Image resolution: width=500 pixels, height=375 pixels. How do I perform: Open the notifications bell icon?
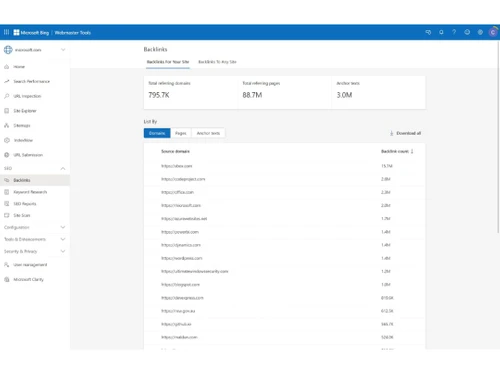(x=441, y=32)
